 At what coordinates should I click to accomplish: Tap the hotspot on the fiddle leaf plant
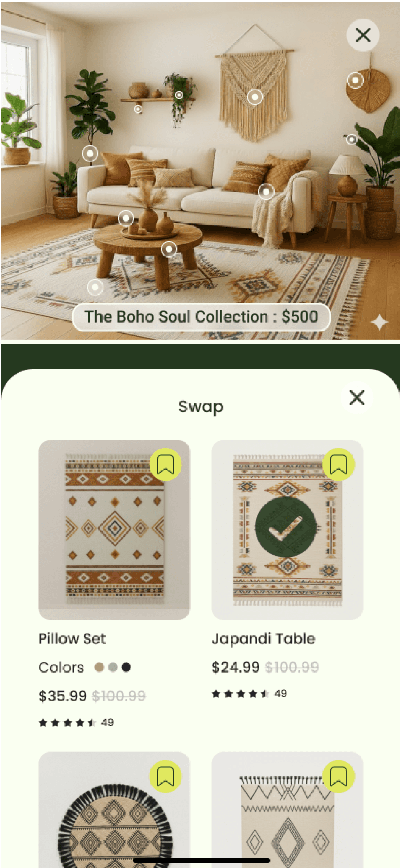tap(90, 153)
